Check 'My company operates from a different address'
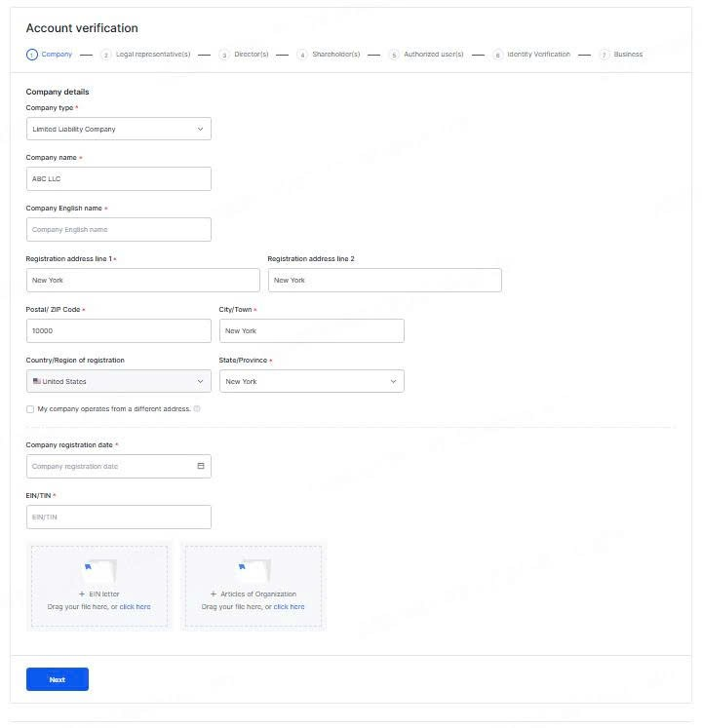The image size is (702, 728). [x=30, y=409]
